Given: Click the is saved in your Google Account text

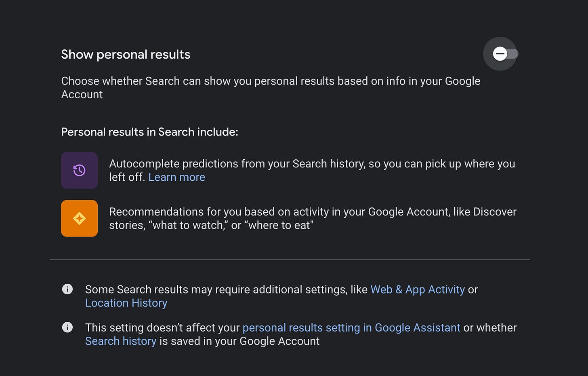Looking at the screenshot, I should tap(239, 341).
